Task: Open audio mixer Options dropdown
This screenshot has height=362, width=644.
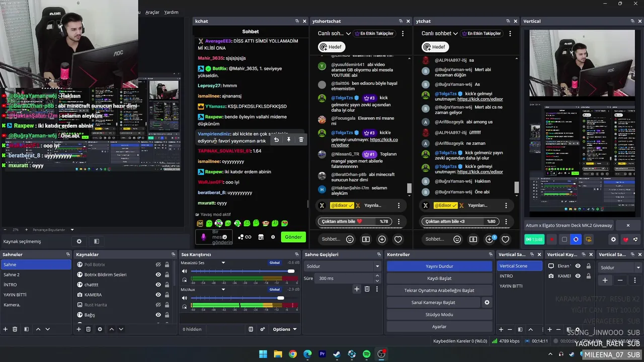Action: 284,329
